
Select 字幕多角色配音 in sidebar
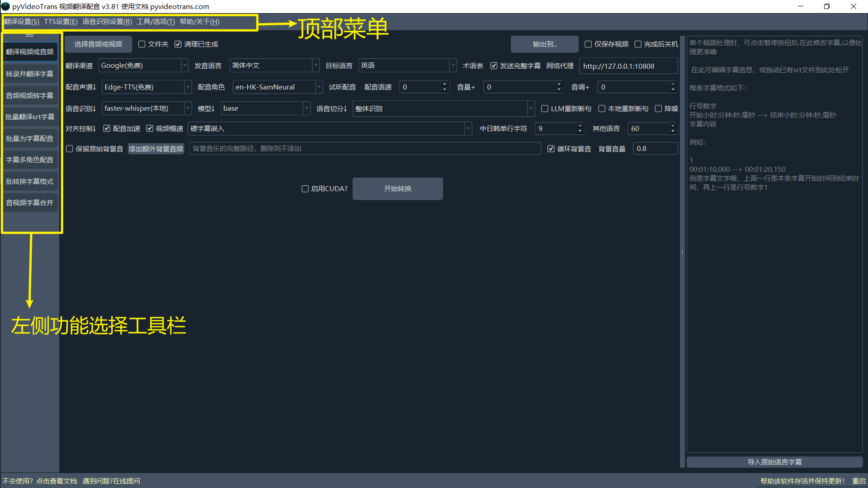point(30,160)
